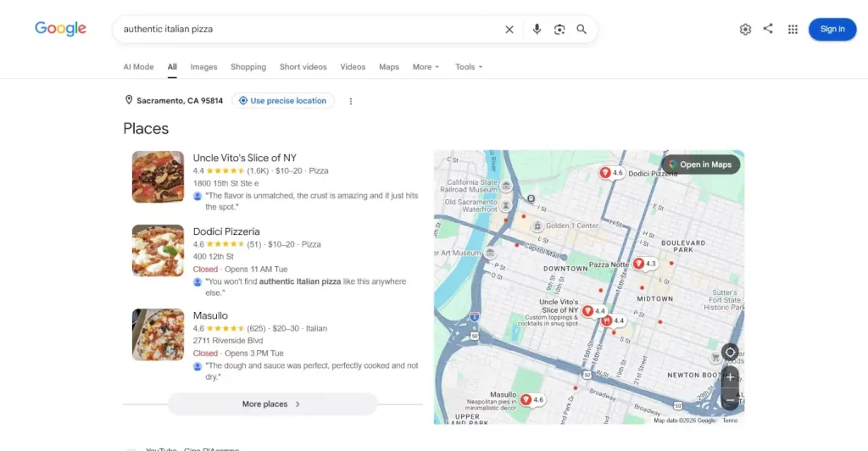Viewport: 868px width, 451px height.
Task: Open Uncle Vito's Slice of NY listing
Action: [245, 158]
